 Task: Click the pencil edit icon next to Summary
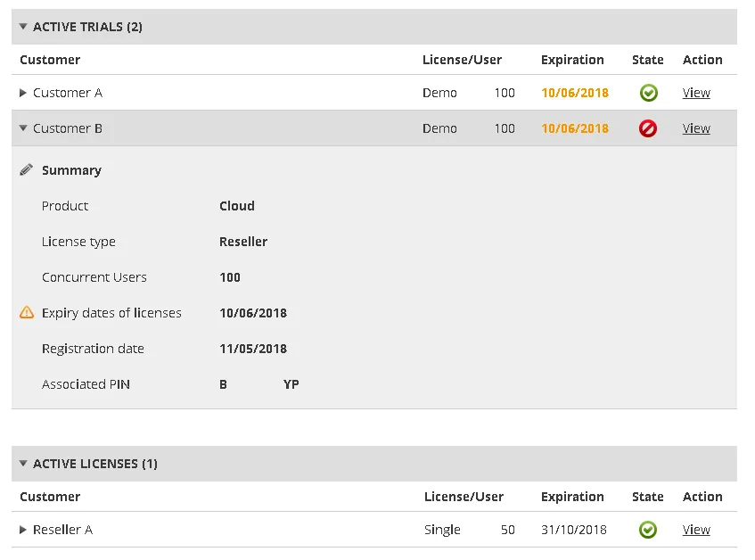pos(27,169)
